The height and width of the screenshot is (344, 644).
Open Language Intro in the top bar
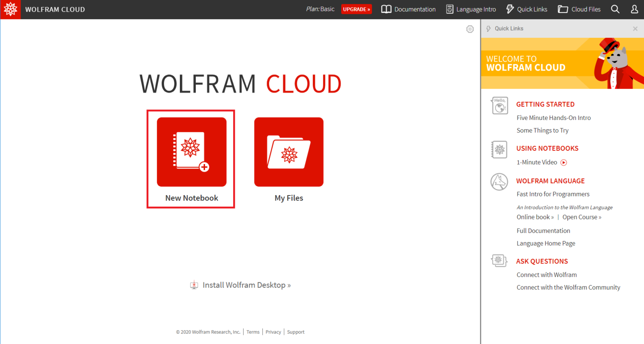pyautogui.click(x=471, y=9)
